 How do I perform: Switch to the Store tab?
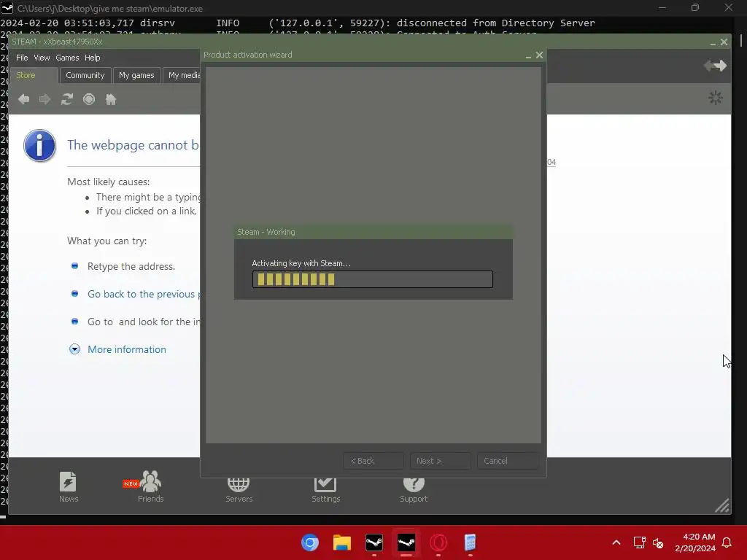tap(34, 75)
